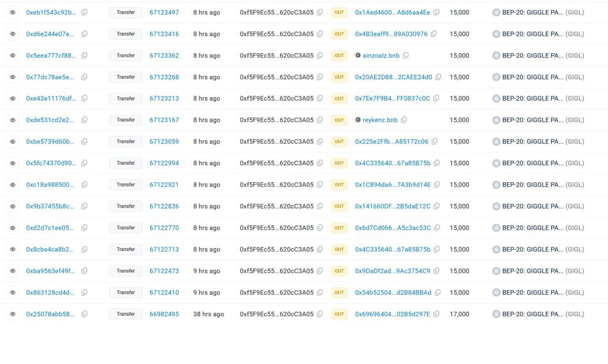Image resolution: width=608 pixels, height=364 pixels.
Task: Preview transaction 0xc18a988500 with eye icon
Action: click(13, 184)
